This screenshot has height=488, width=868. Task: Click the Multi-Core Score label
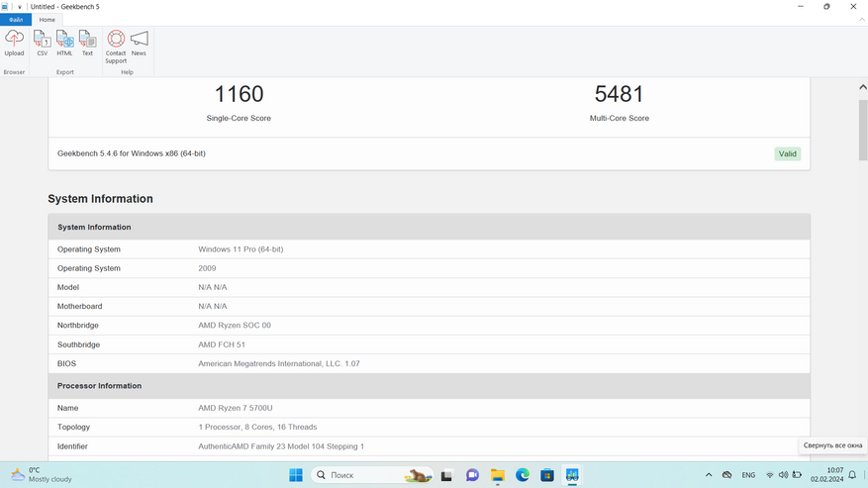point(619,118)
